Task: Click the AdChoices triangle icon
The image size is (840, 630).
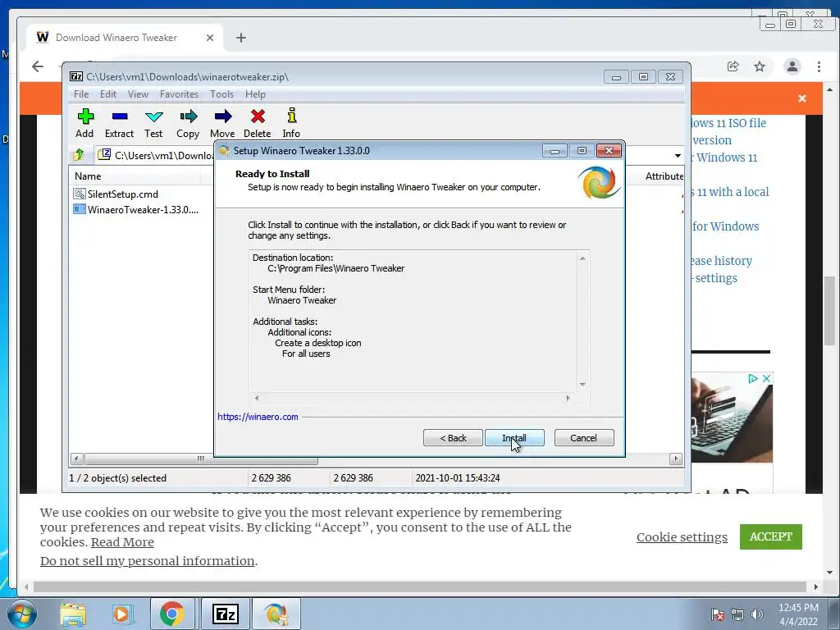Action: tap(753, 379)
